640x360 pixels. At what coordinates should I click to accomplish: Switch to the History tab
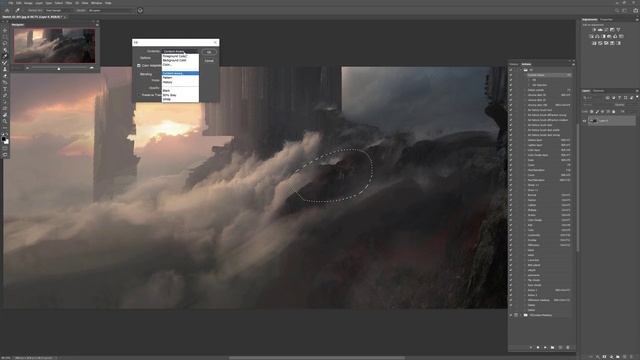click(x=514, y=64)
